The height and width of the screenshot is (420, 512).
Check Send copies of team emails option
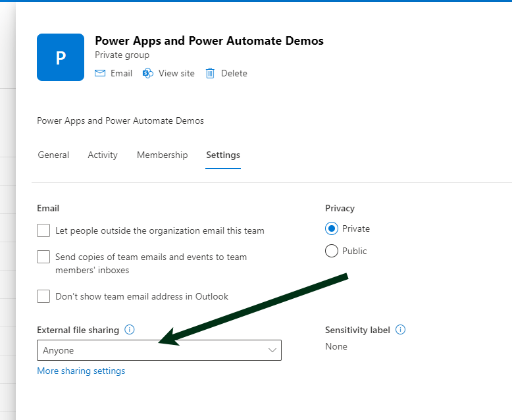point(43,257)
